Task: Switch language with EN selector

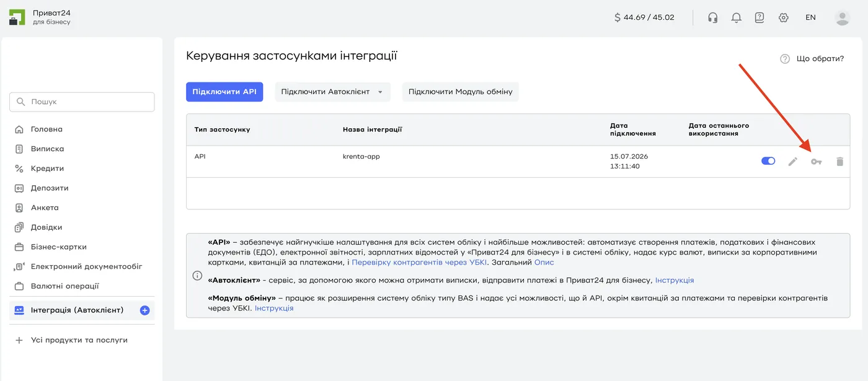Action: tap(810, 17)
